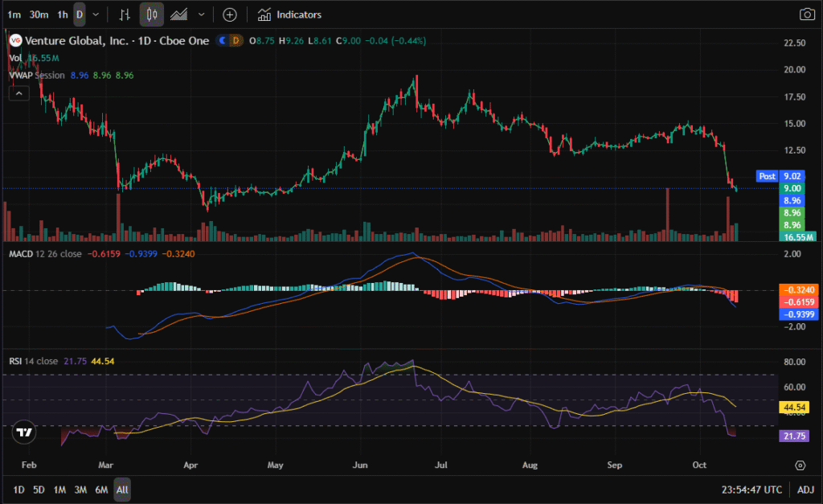
Task: Click the compare or add symbol plus icon
Action: pos(230,14)
